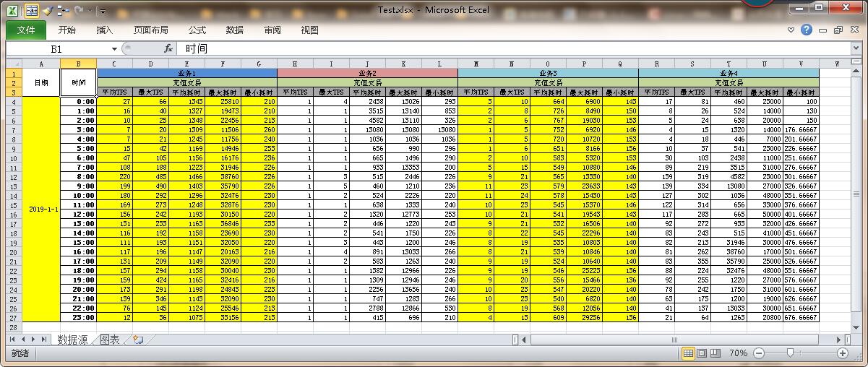Screen dimensions: 868x367
Task: Click the Insert Function fx button
Action: (168, 48)
